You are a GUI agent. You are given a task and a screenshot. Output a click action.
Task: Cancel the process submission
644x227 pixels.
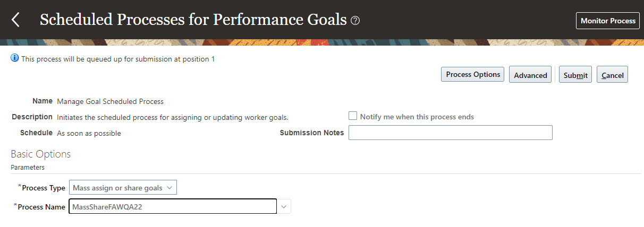click(612, 75)
